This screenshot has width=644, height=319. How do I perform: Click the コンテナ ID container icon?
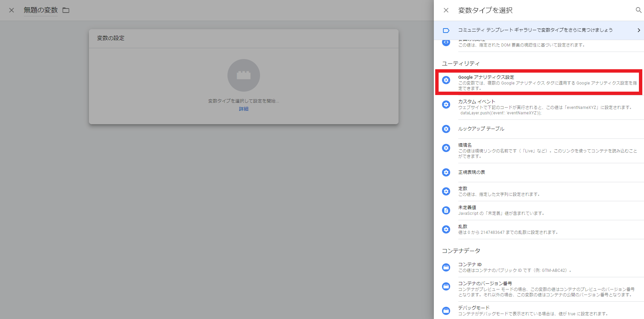(446, 267)
